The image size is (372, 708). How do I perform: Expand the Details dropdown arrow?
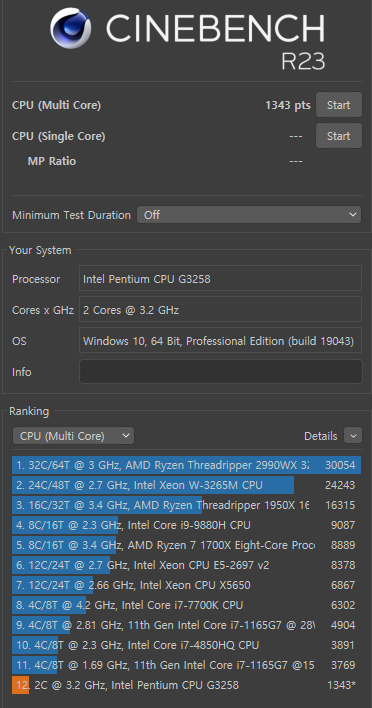pyautogui.click(x=353, y=436)
